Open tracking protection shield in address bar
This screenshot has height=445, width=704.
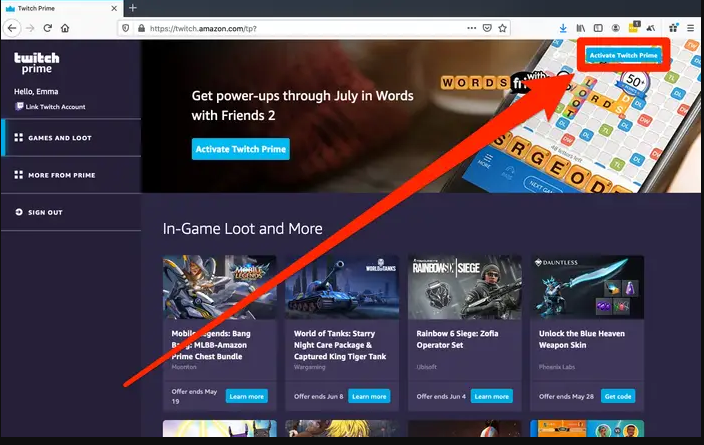pos(126,28)
